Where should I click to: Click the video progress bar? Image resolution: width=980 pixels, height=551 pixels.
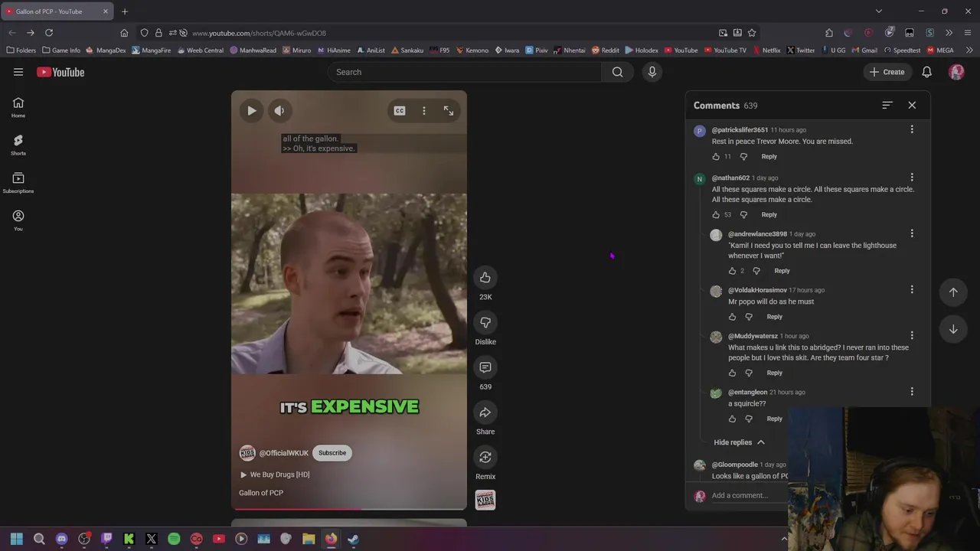point(349,508)
